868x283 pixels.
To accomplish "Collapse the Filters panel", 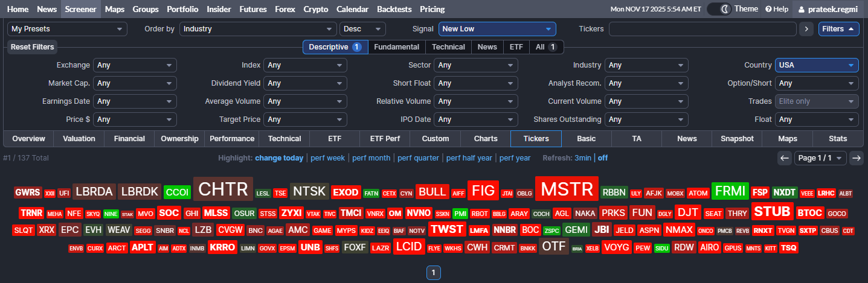I will [838, 29].
